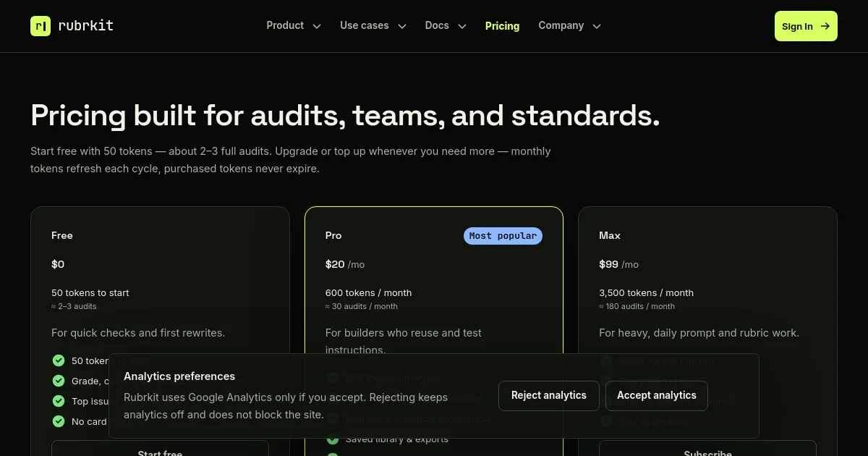The height and width of the screenshot is (456, 868).
Task: Choose the Subscribe button on Max plan
Action: tap(707, 448)
